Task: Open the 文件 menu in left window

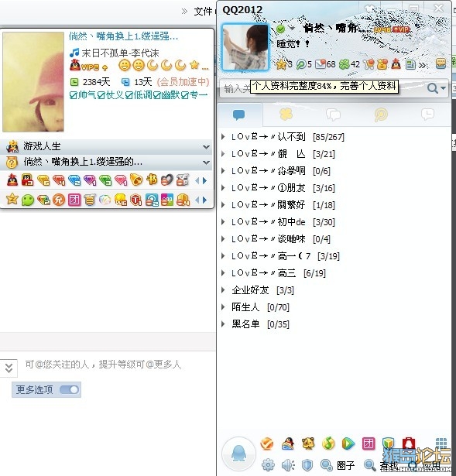Action: point(203,12)
